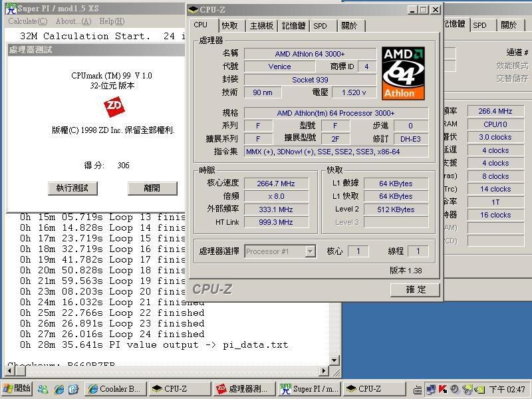The image size is (532, 399).
Task: Click the Super PI vertical scrollbar down arrow
Action: 334,360
